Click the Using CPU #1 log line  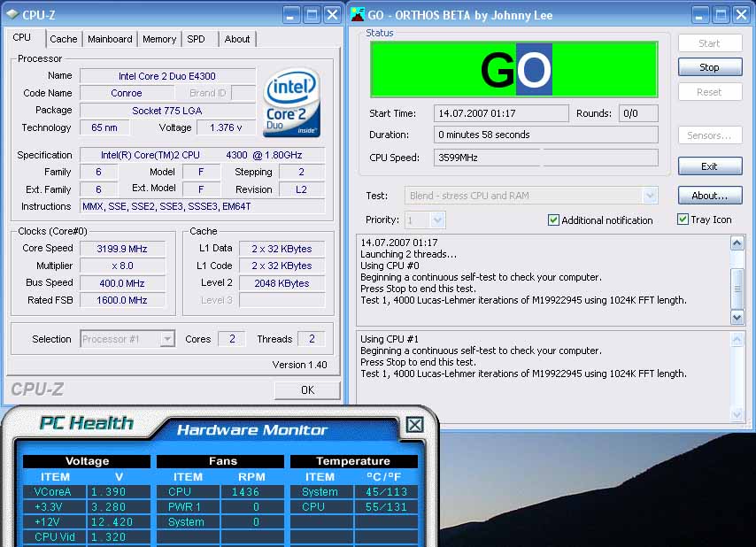click(x=390, y=339)
